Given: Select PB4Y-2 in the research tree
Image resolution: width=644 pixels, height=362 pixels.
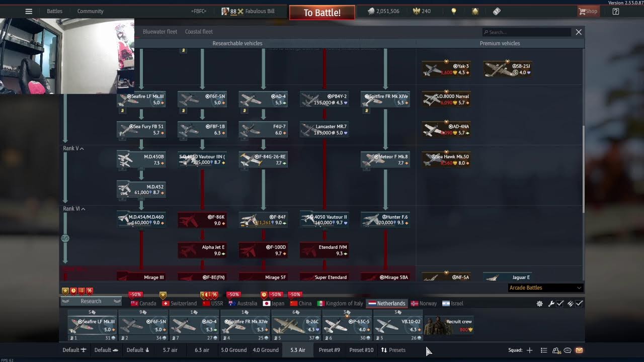Looking at the screenshot, I should point(325,100).
